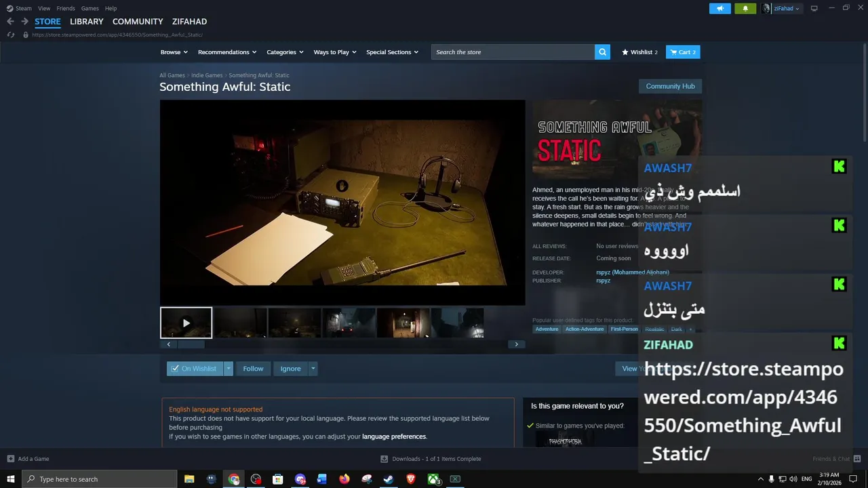Click the Steam logo menu
The image size is (868, 488).
(x=9, y=8)
